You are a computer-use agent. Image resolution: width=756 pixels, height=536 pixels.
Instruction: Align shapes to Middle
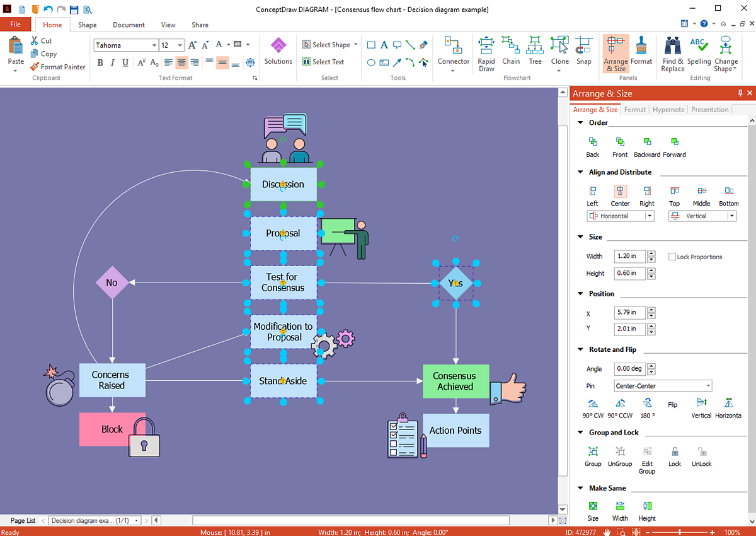701,197
